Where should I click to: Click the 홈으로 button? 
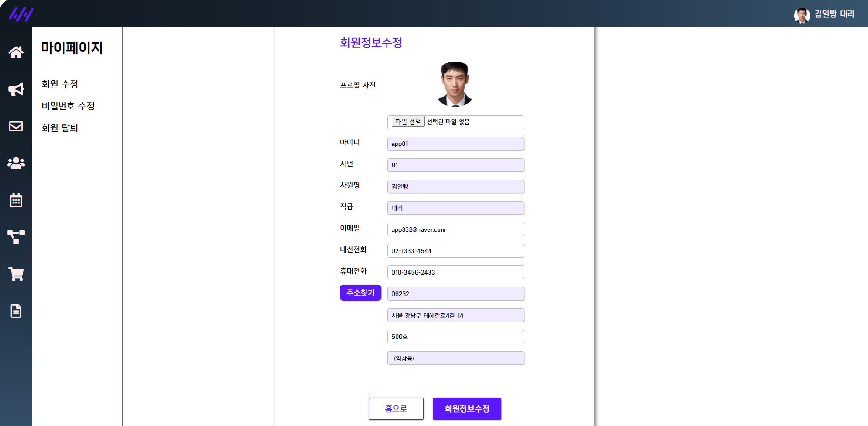[396, 409]
